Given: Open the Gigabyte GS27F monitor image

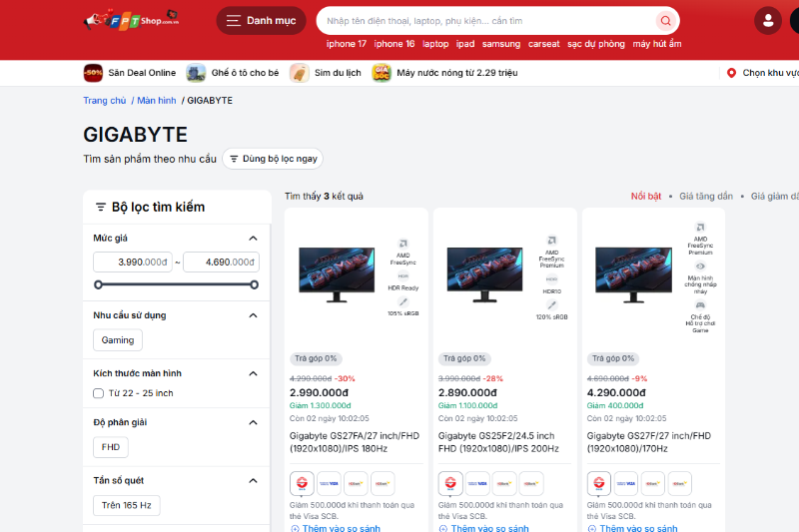Looking at the screenshot, I should pos(633,274).
